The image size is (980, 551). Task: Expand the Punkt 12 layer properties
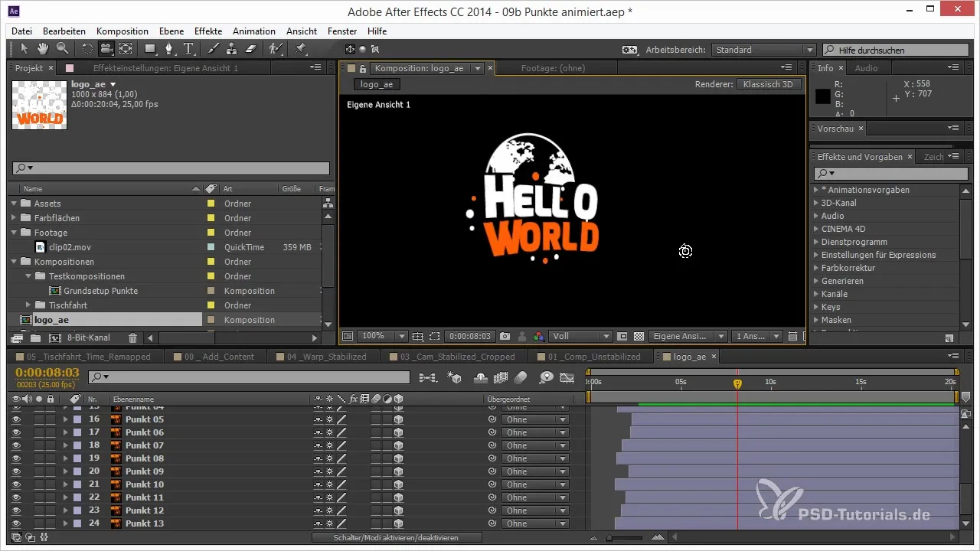point(65,510)
